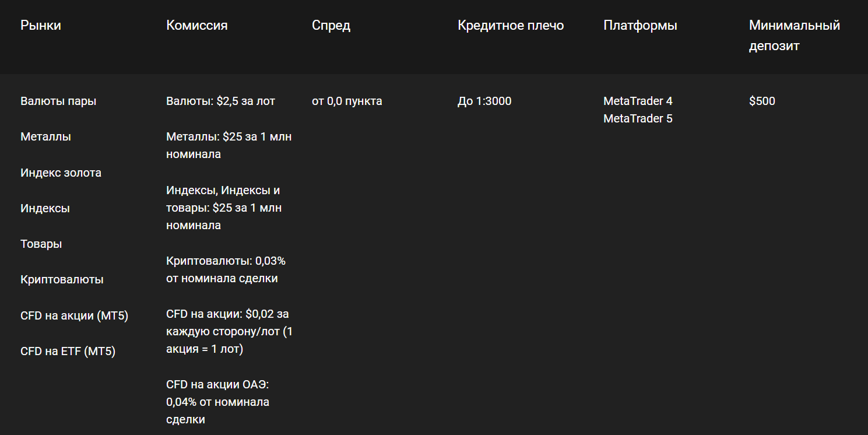
Task: Select the Криптовалюты market entry
Action: (x=62, y=280)
